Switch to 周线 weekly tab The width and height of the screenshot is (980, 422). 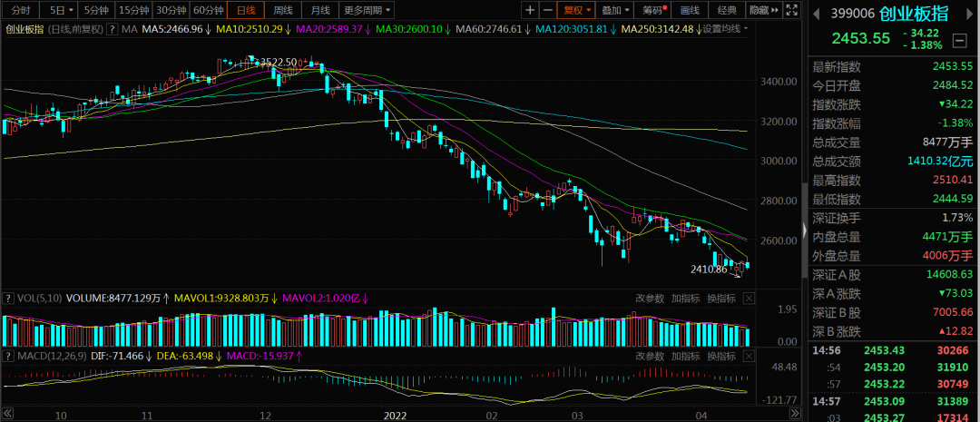coord(283,10)
